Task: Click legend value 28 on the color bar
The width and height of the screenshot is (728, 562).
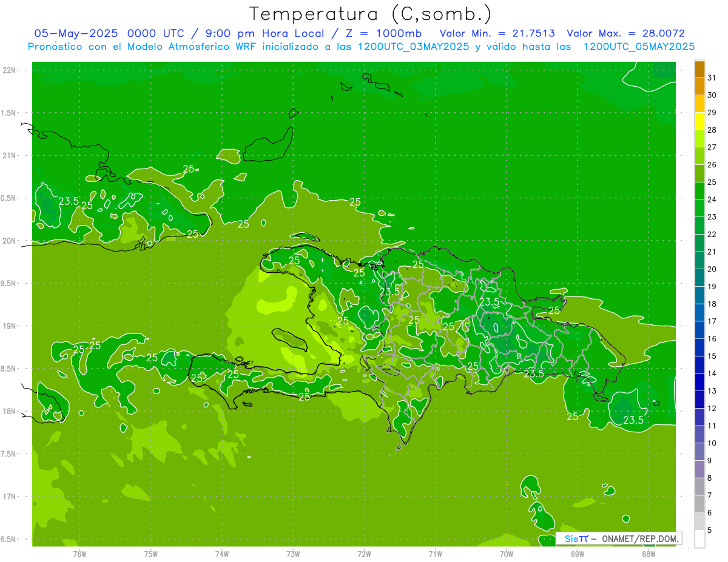Action: click(712, 130)
